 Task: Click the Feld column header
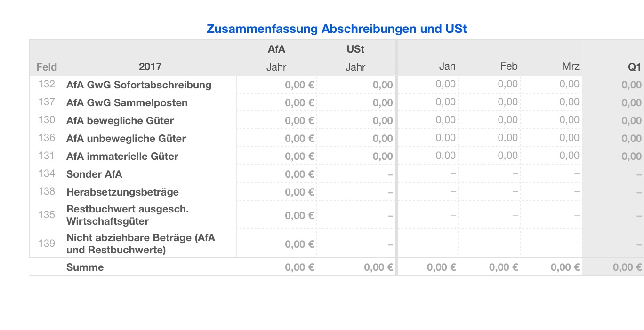point(47,67)
